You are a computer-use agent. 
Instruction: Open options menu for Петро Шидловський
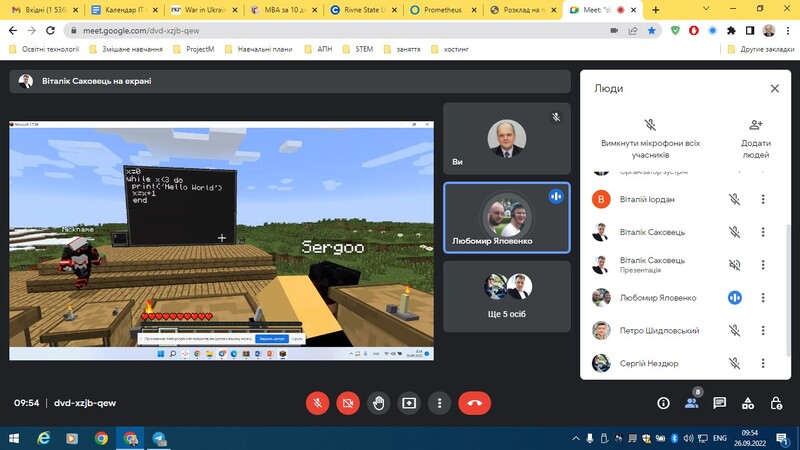(763, 331)
